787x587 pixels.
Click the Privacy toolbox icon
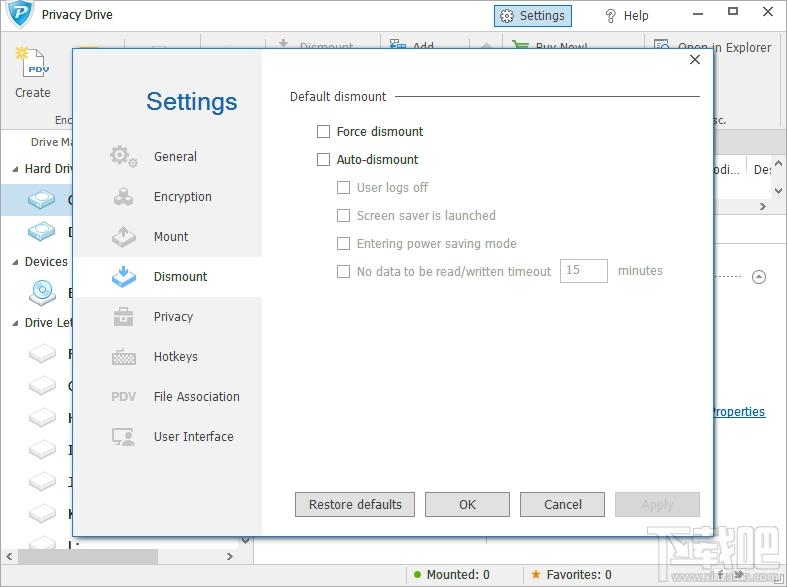click(x=123, y=317)
